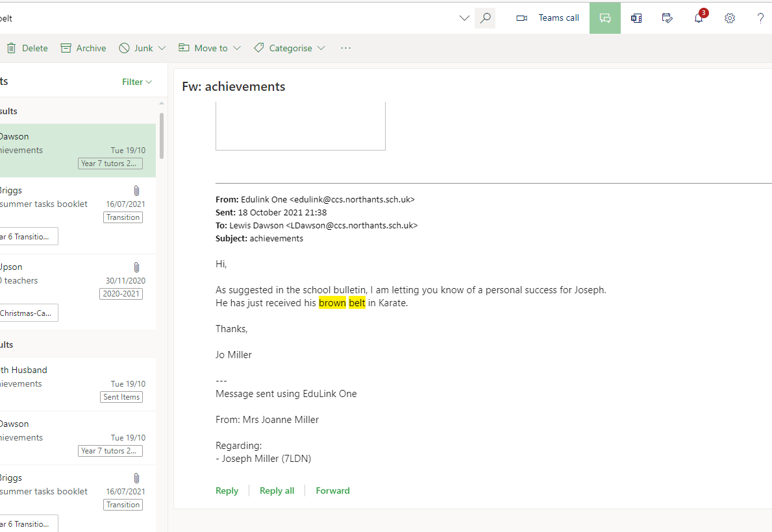The width and height of the screenshot is (772, 532).
Task: Start a Teams call
Action: [547, 18]
